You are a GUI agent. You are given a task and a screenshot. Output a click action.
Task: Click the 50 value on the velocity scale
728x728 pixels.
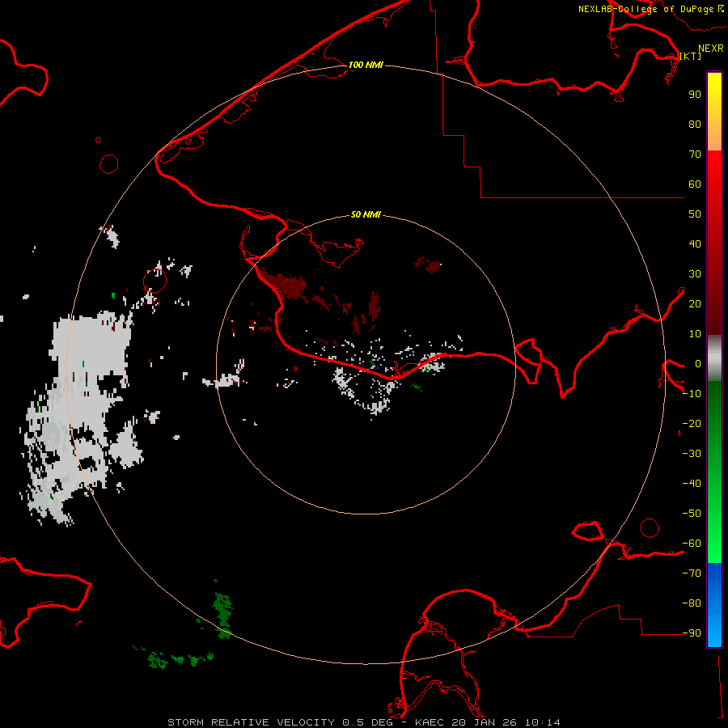(x=695, y=214)
